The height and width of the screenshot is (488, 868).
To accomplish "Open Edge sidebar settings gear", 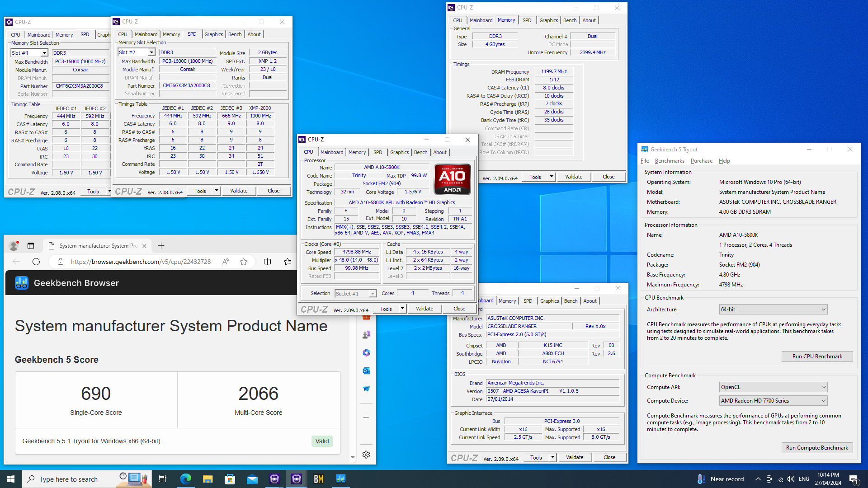I will tap(366, 455).
